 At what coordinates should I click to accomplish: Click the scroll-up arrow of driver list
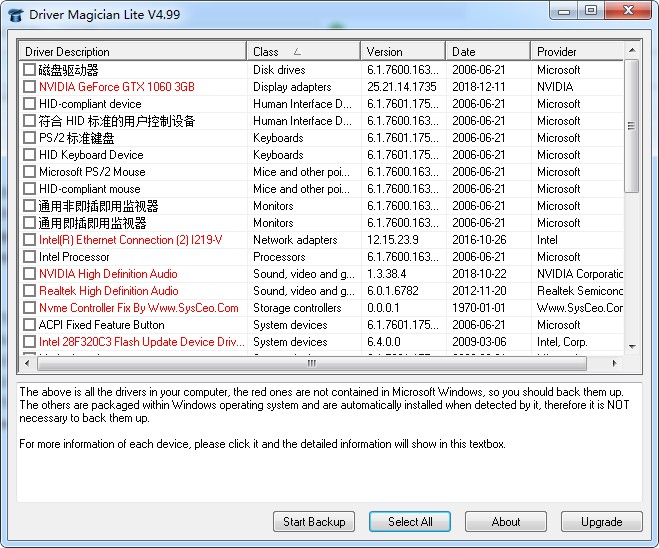(631, 50)
